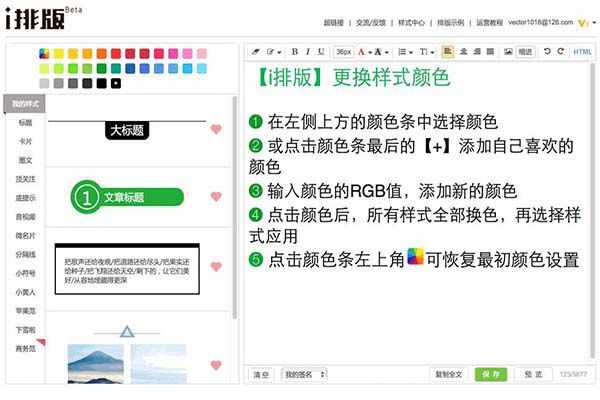Screen dimensions: 600x400
Task: Toggle the highlighted align-left button
Action: (448, 51)
